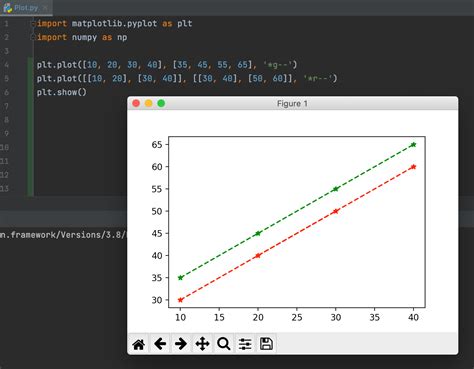This screenshot has height=369, width=474.
Task: Click the fold marker on line 2
Action: (33, 37)
